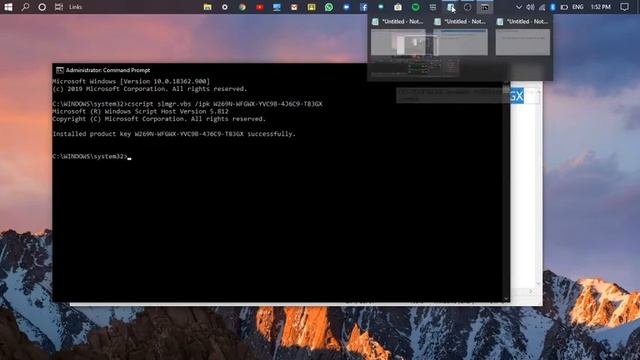Open the Windows Start menu

coord(8,7)
